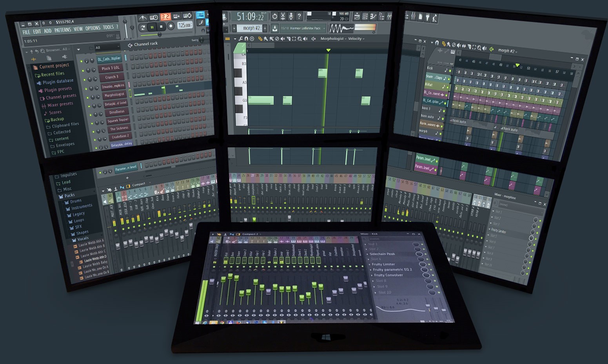Click the microphone recording icon in the top toolbar
Viewport: 608px width, 364px height.
pyautogui.click(x=291, y=16)
